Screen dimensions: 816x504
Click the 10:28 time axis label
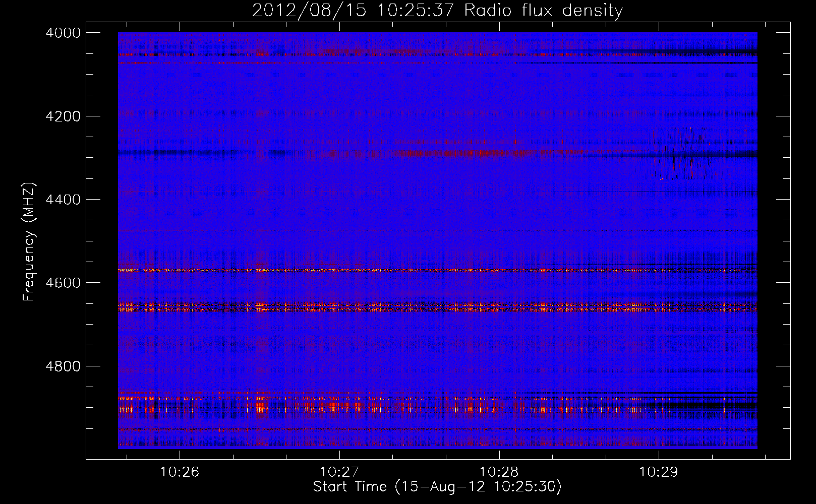[499, 472]
